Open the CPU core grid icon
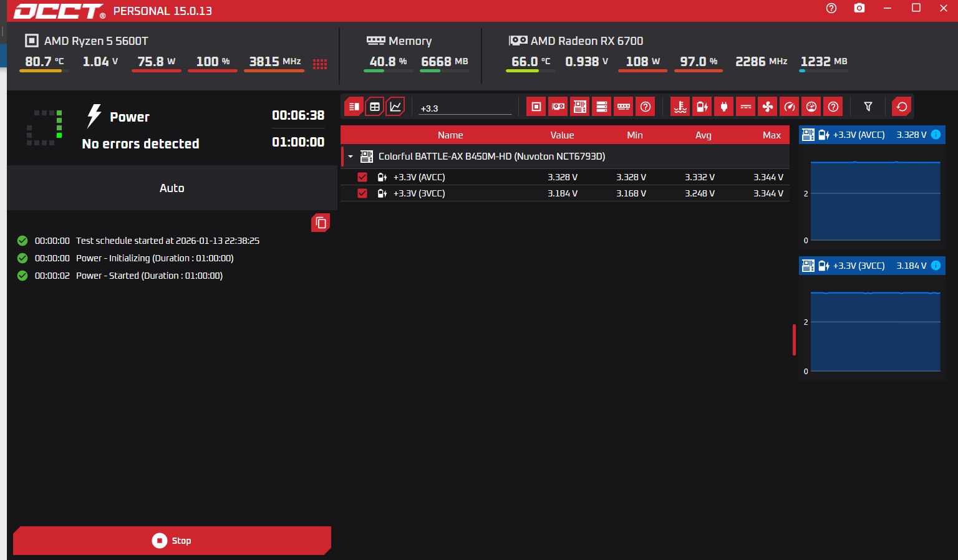This screenshot has width=958, height=560. tap(320, 64)
